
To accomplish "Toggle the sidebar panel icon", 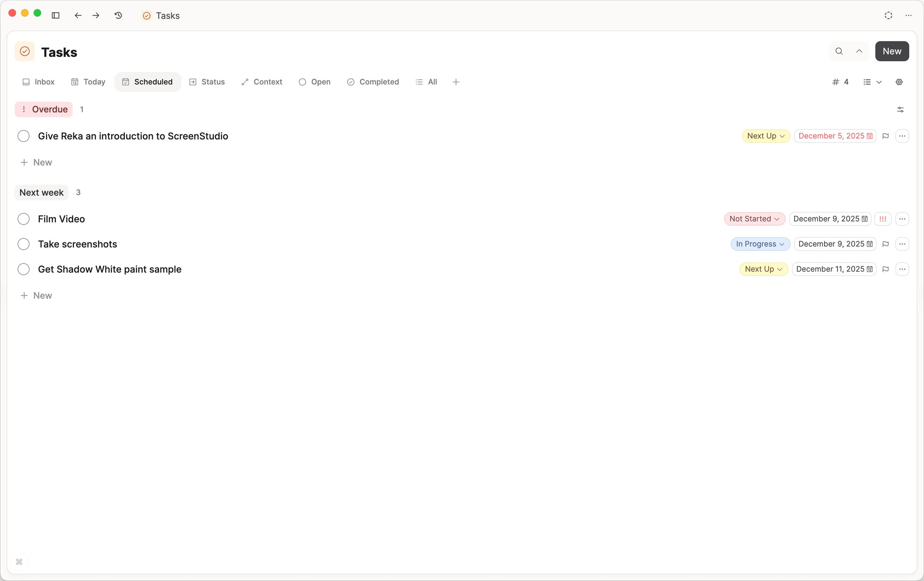I will (x=56, y=15).
